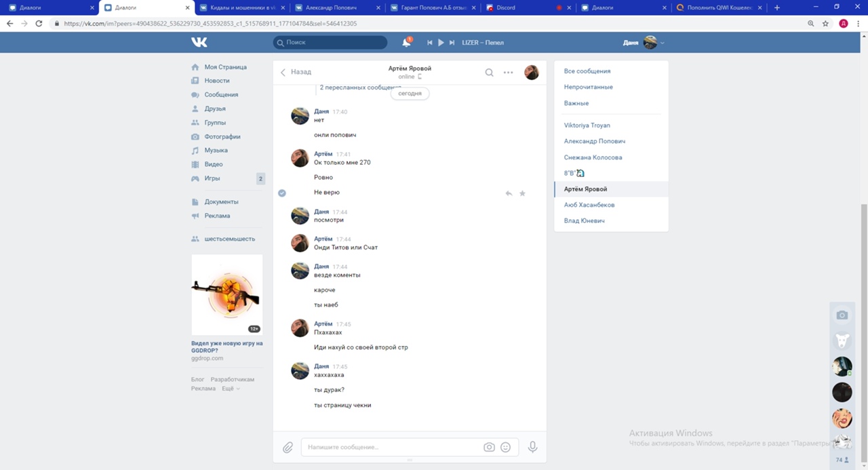The height and width of the screenshot is (470, 868).
Task: Reply to the selected message arrow
Action: point(509,193)
